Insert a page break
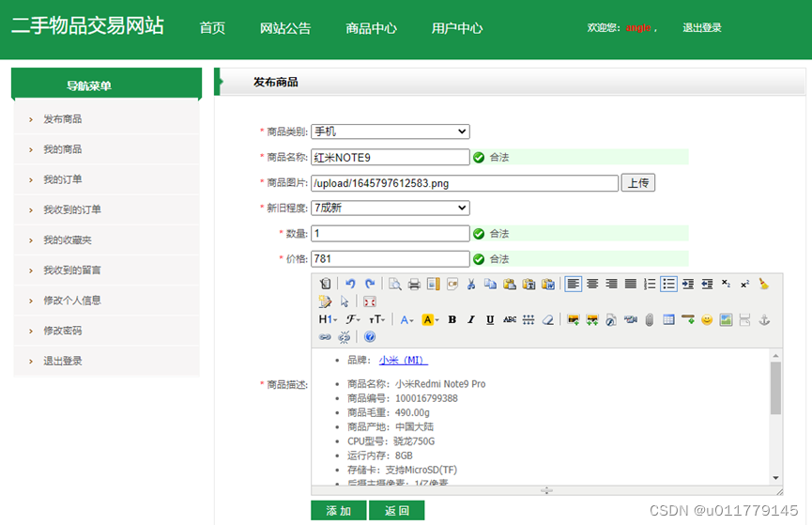Image resolution: width=812 pixels, height=525 pixels. point(744,319)
